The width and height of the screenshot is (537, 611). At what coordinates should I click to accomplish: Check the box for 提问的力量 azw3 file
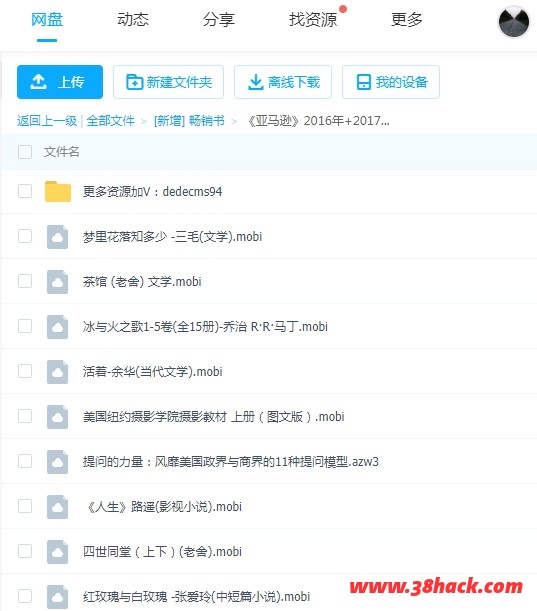(25, 461)
